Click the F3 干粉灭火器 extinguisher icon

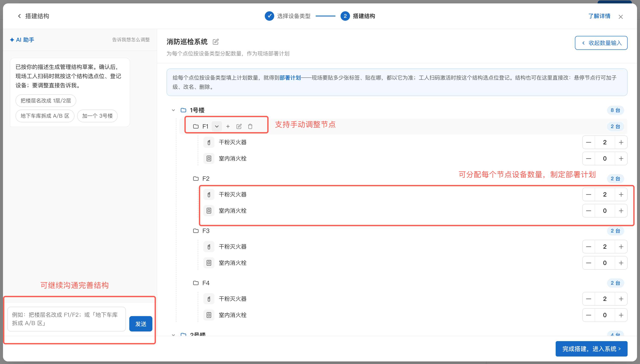click(209, 247)
